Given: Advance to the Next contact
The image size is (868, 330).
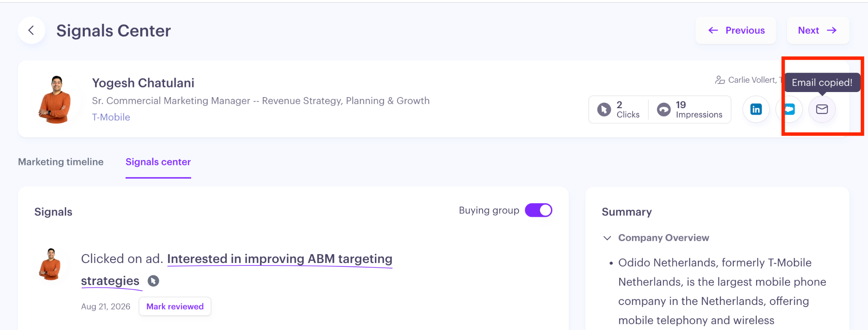Looking at the screenshot, I should coord(818,31).
